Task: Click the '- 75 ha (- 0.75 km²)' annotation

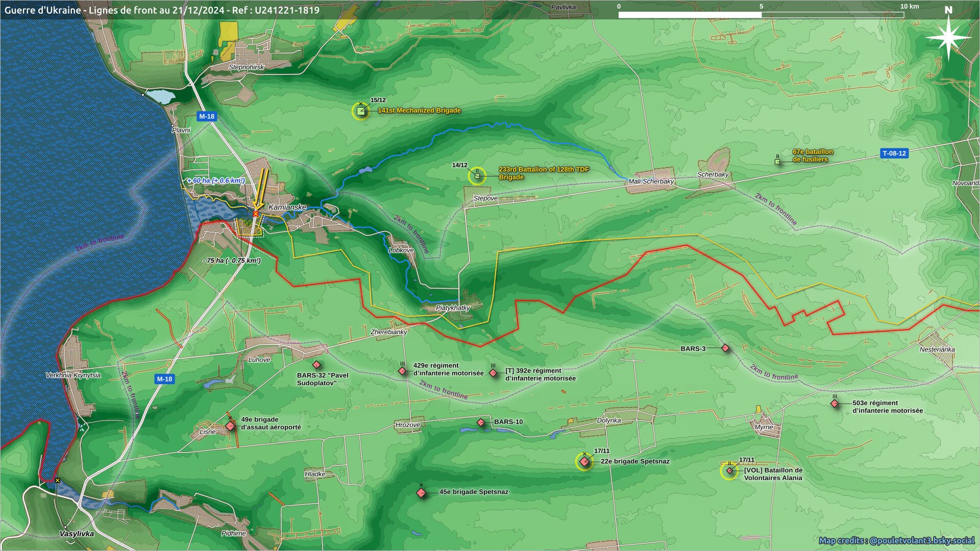Action: 232,261
